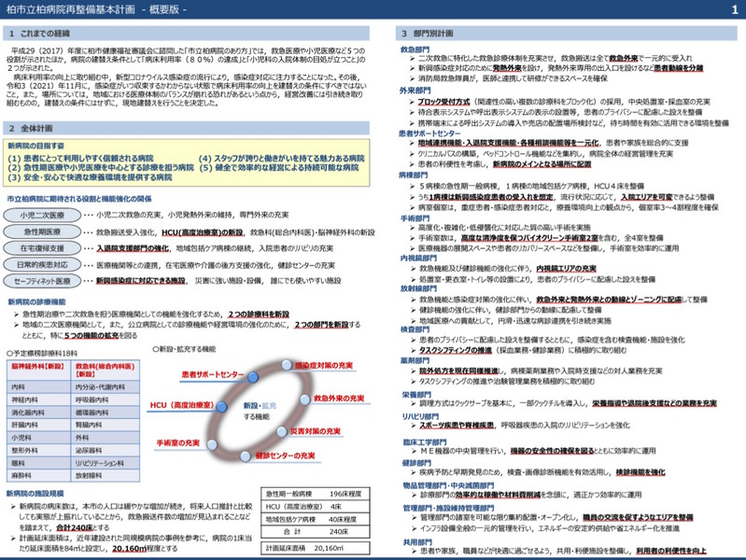Click the 救急部門 heading
746x560 pixels.
tap(415, 49)
